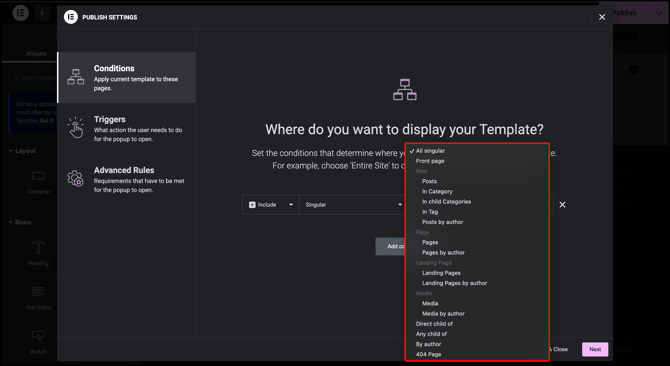Viewport: 670px width, 366px height.
Task: Select In child Categories option
Action: pos(447,202)
